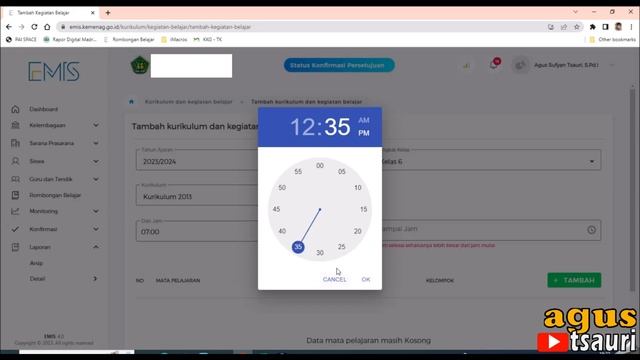Open the Chrome profile avatar
The width and height of the screenshot is (640, 360).
click(618, 27)
